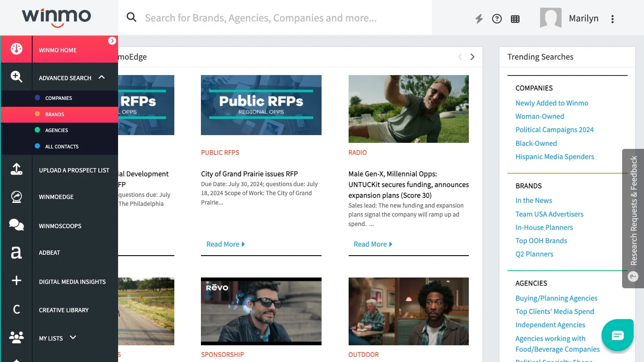This screenshot has height=362, width=644.
Task: Click the City of Grand Prairie issues RFP headline
Action: pyautogui.click(x=249, y=174)
